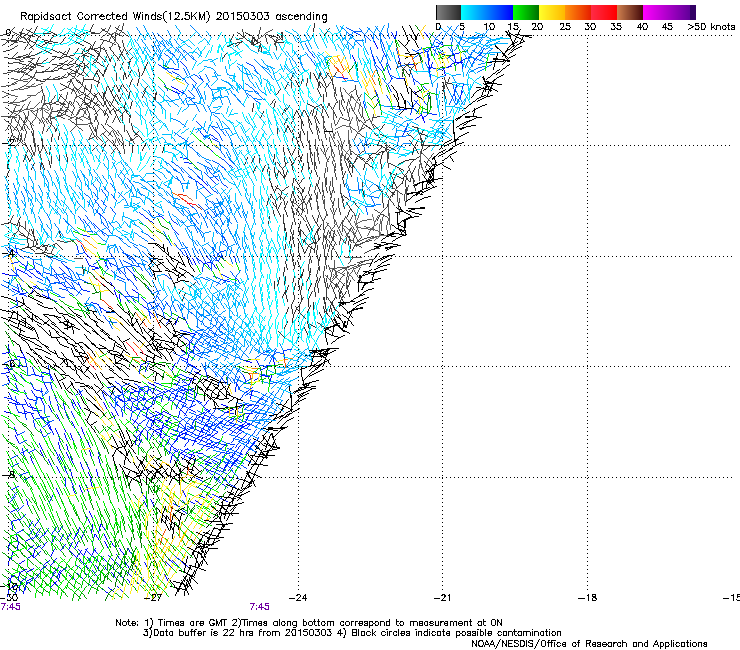This screenshot has width=740, height=650.
Task: Click the title 'Rapidscat Corrected Winds(12.5KM) 20150303 ascending'
Action: (x=174, y=17)
